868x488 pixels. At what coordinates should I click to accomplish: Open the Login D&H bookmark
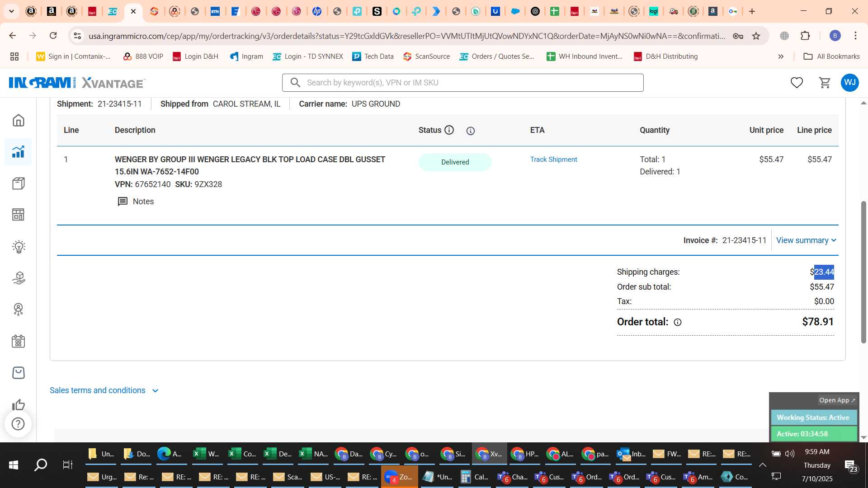click(x=195, y=56)
